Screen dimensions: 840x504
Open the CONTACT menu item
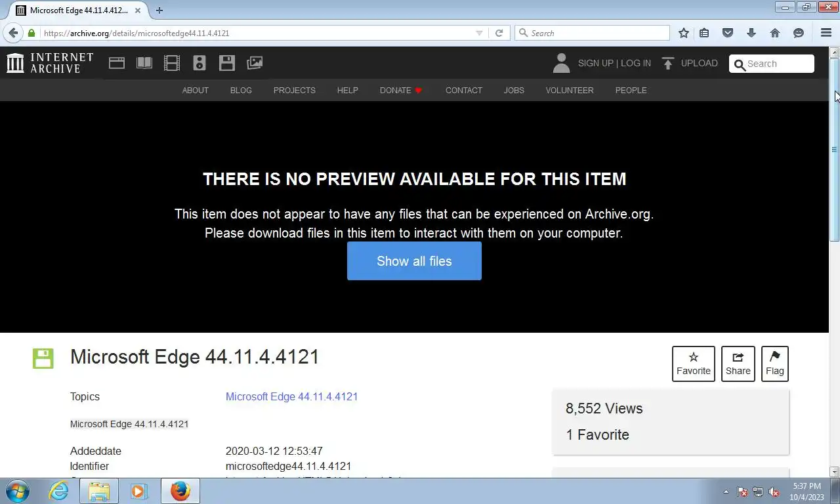click(x=464, y=91)
